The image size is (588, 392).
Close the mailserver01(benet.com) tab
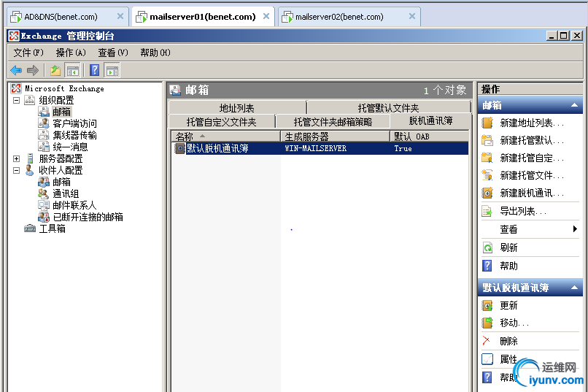266,16
